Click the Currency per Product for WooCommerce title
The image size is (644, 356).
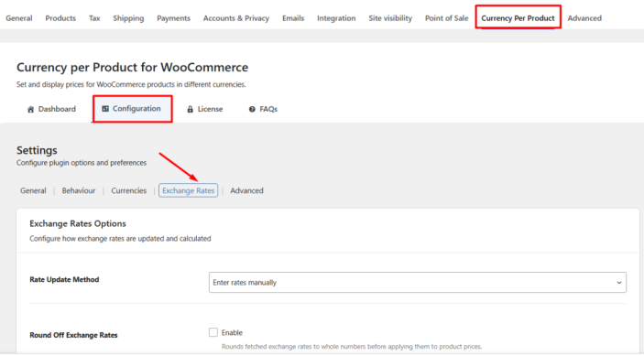pyautogui.click(x=132, y=67)
